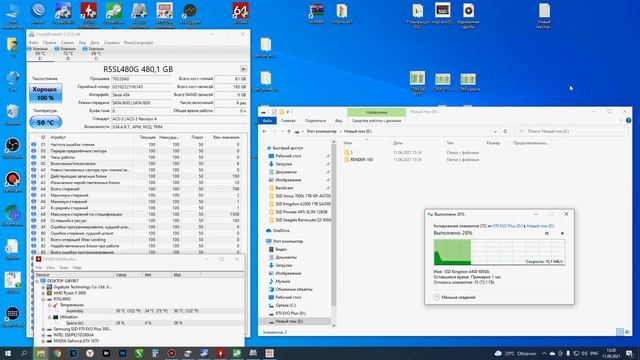Collapse the Utilization node in HWMonitor
The height and width of the screenshot is (360, 640).
coord(49,317)
